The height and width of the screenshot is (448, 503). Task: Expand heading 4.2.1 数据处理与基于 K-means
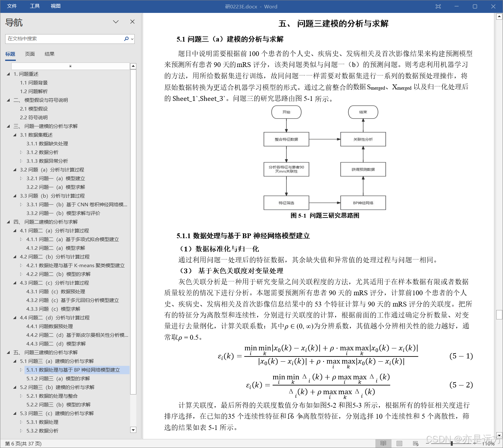[x=21, y=266]
